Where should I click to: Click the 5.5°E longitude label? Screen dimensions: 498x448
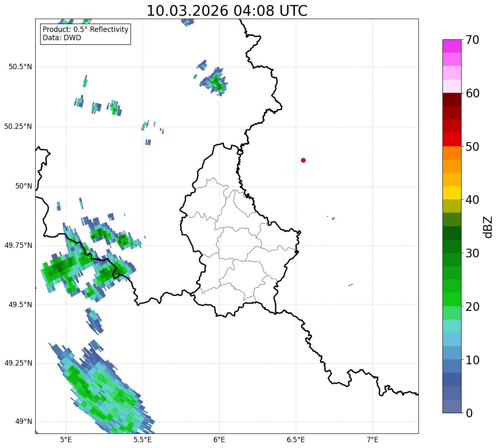point(143,439)
